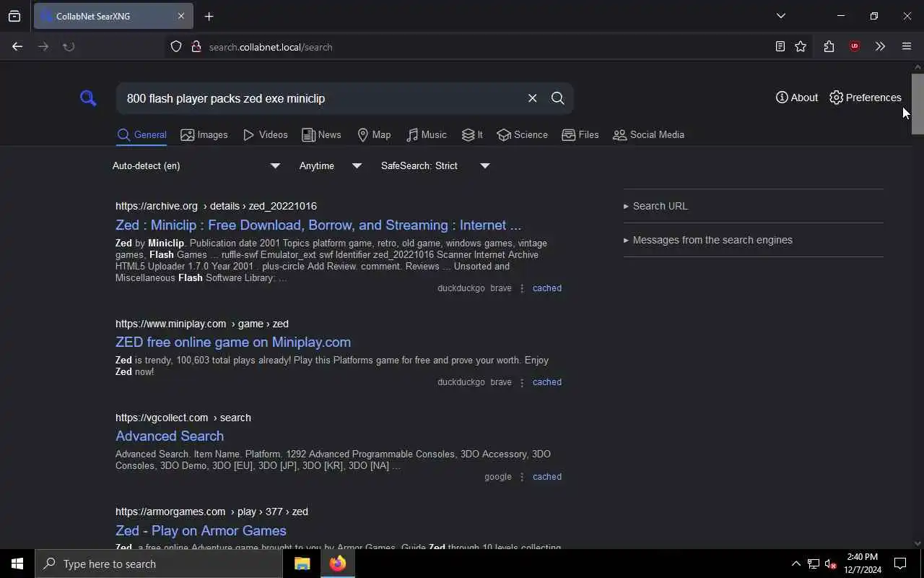Open the Windows Start menu

[x=17, y=564]
